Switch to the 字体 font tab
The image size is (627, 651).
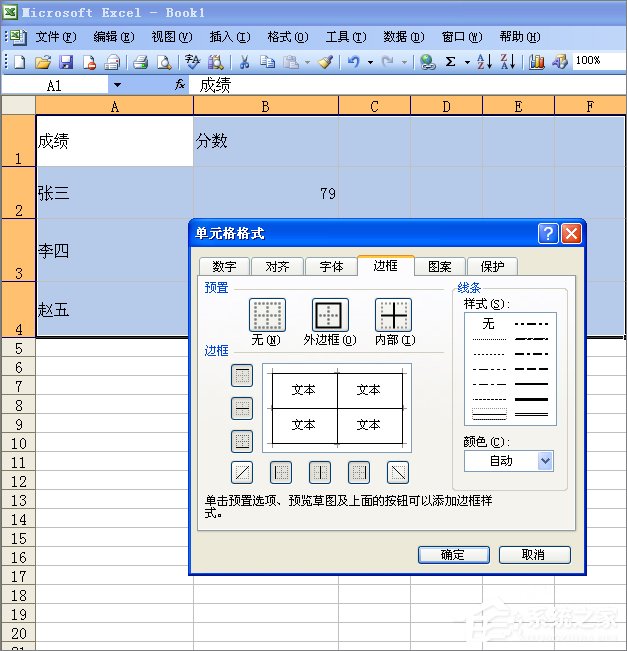tap(331, 266)
